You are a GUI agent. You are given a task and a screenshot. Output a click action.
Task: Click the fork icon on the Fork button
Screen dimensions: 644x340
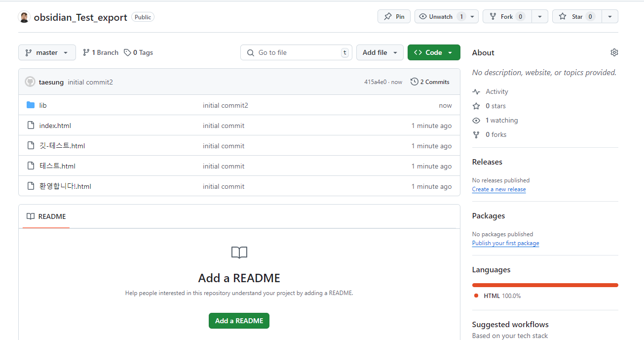click(x=493, y=17)
